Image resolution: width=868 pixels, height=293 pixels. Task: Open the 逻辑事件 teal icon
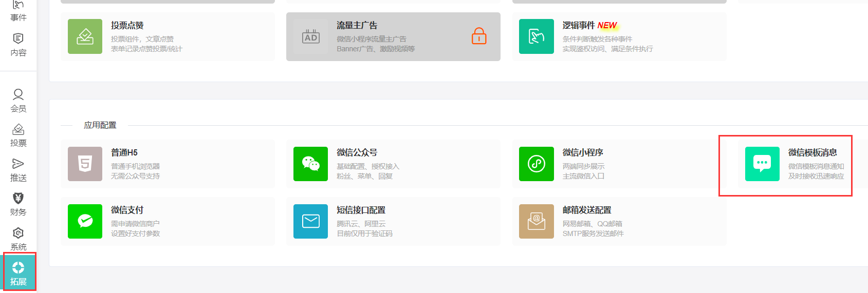[537, 36]
